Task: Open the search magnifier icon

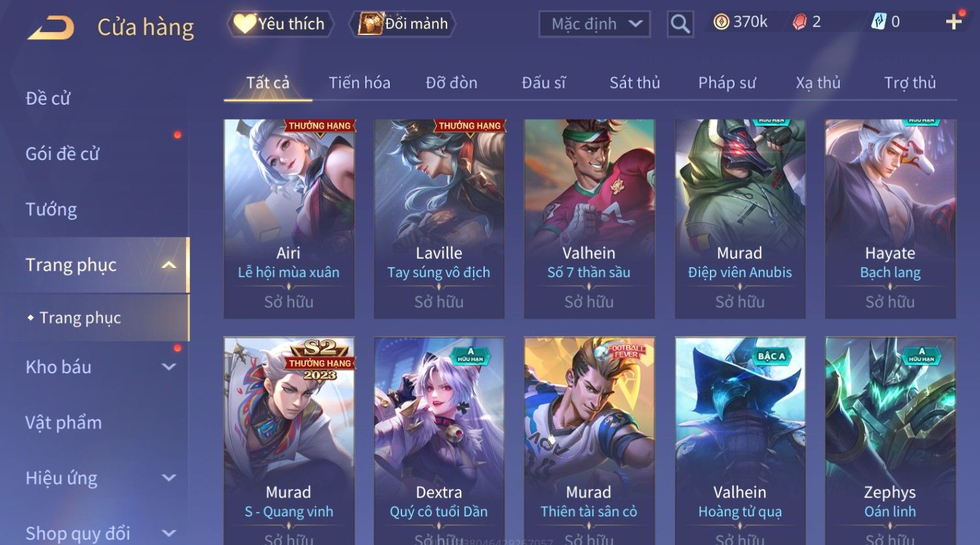Action: [x=680, y=24]
